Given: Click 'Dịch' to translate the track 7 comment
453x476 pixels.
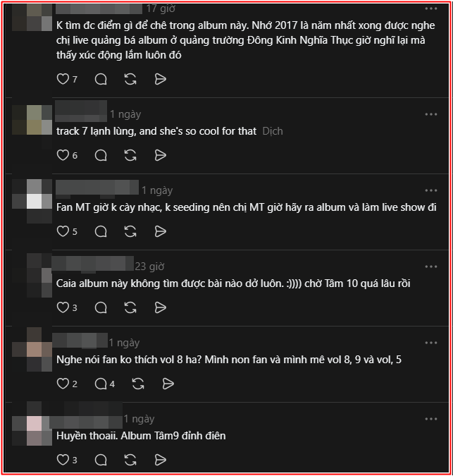Looking at the screenshot, I should click(273, 131).
